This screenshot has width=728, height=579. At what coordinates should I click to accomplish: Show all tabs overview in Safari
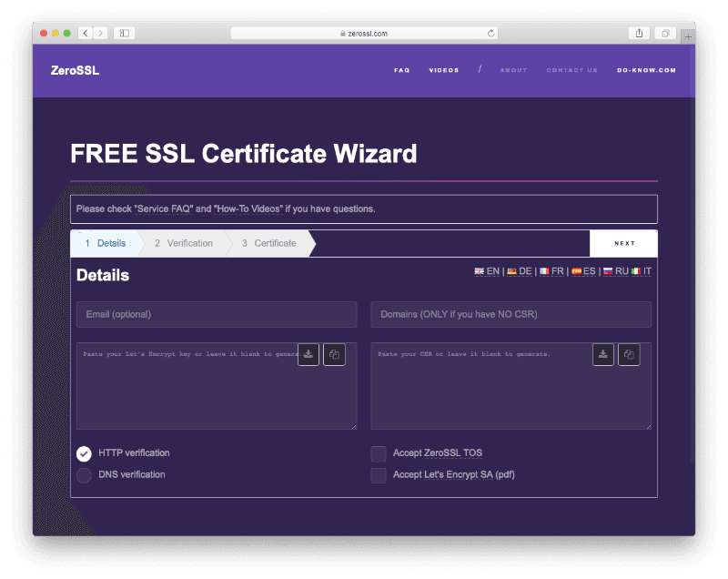(665, 33)
